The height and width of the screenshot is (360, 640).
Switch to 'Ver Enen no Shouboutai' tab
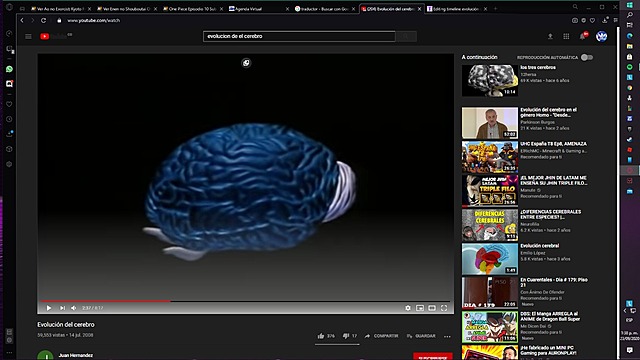(x=126, y=9)
